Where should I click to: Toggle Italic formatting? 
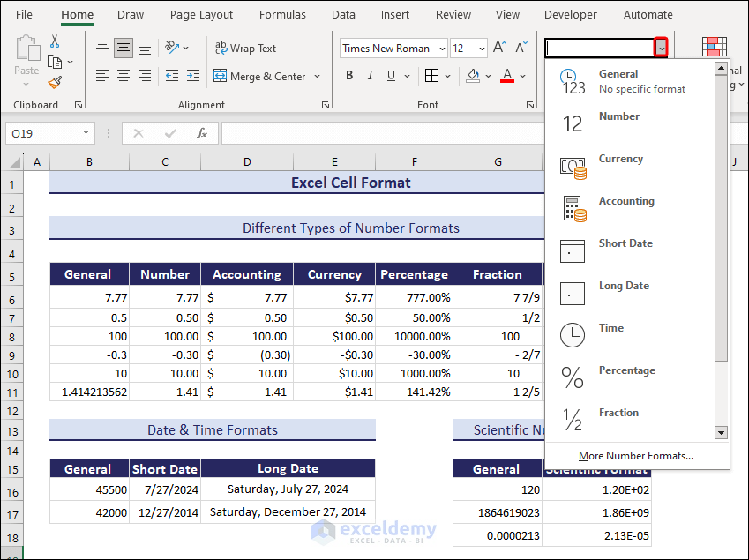point(371,76)
